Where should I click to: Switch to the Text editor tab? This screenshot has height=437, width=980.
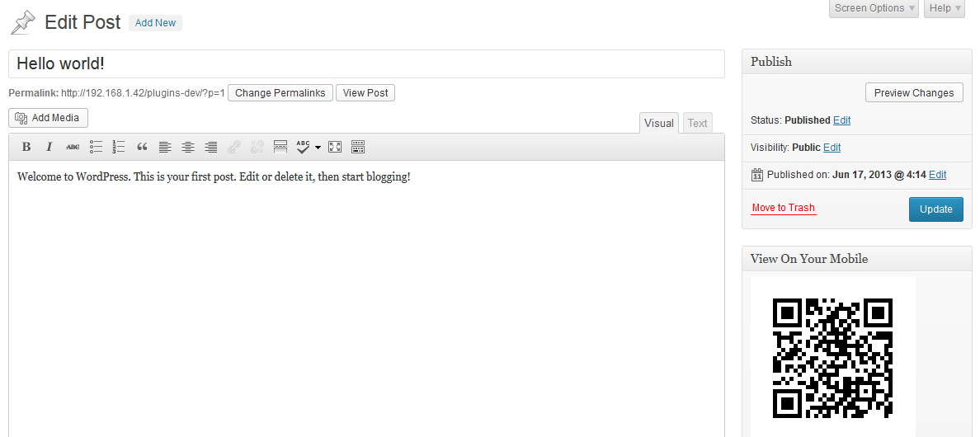pyautogui.click(x=698, y=123)
